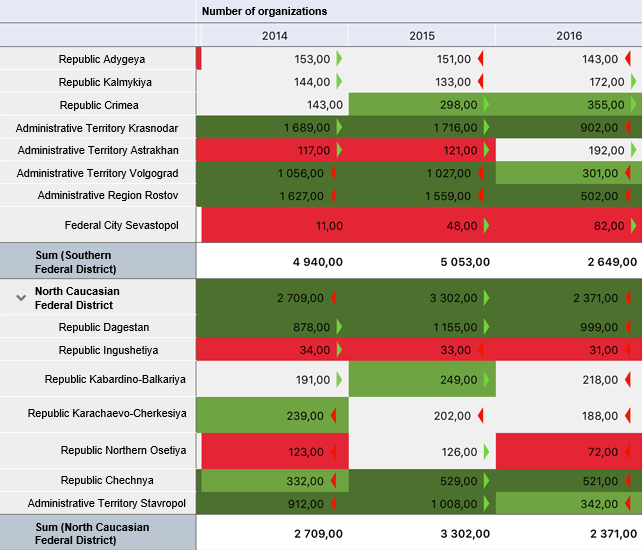This screenshot has height=550, width=642.
Task: Select Administrative Region Rostov row label
Action: (x=108, y=195)
